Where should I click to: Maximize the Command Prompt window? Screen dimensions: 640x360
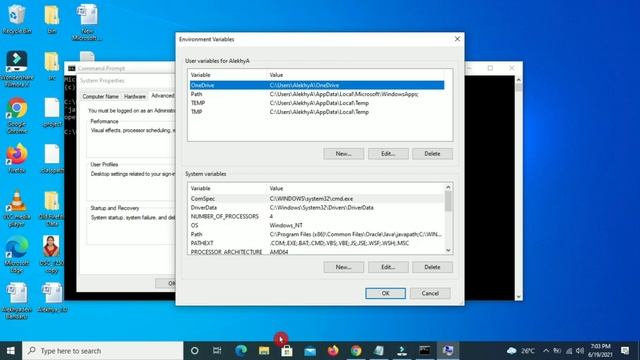tap(490, 68)
